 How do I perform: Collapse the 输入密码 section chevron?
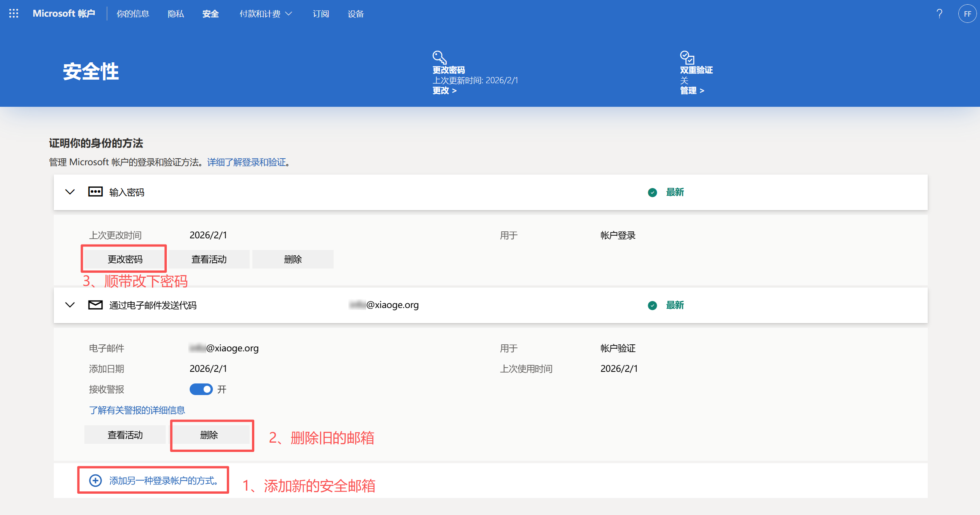pos(70,192)
